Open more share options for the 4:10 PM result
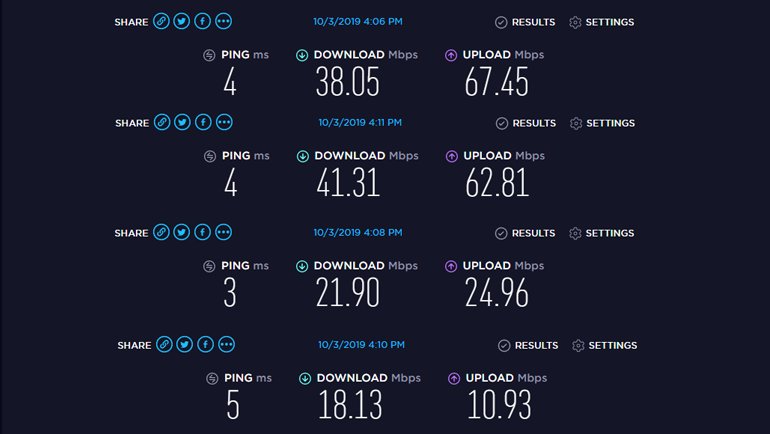The image size is (770, 434). [226, 345]
